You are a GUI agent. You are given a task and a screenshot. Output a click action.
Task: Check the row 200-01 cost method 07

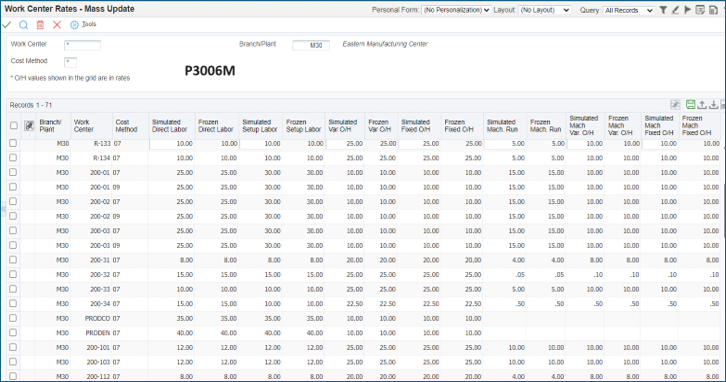13,173
